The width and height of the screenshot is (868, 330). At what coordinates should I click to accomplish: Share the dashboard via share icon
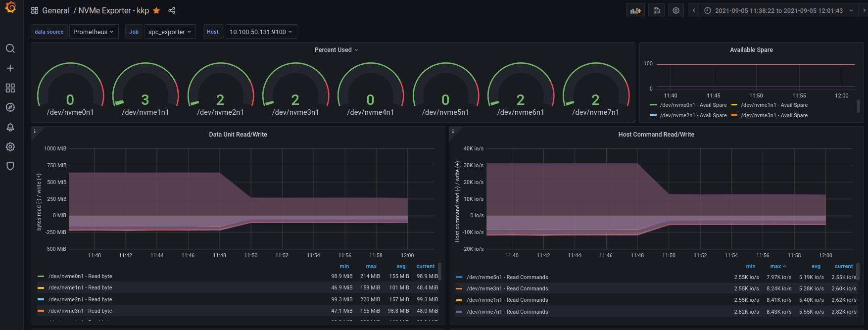click(x=172, y=10)
